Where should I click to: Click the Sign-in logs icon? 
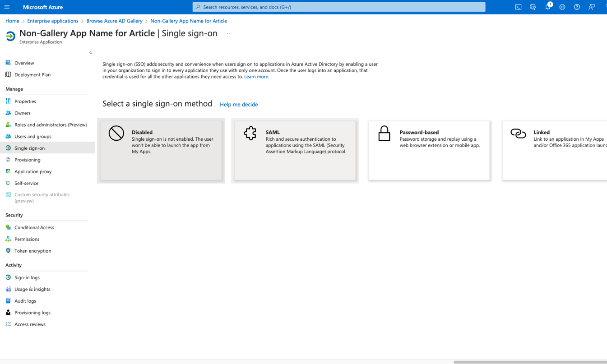pos(8,277)
